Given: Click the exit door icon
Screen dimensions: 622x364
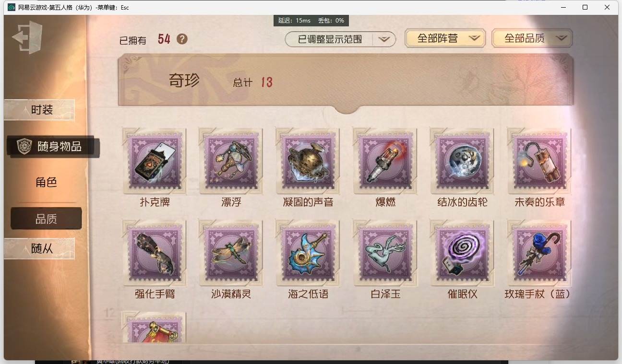Looking at the screenshot, I should click(27, 37).
